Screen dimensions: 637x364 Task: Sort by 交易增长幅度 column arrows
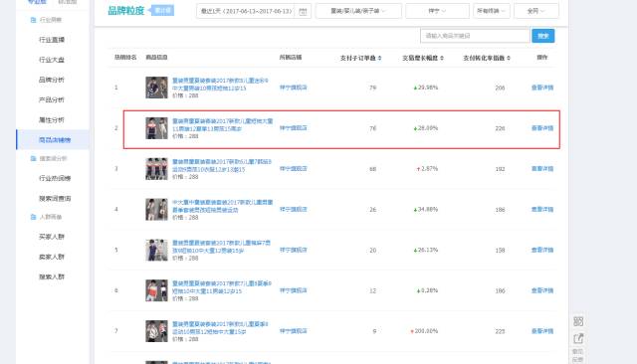coord(442,58)
